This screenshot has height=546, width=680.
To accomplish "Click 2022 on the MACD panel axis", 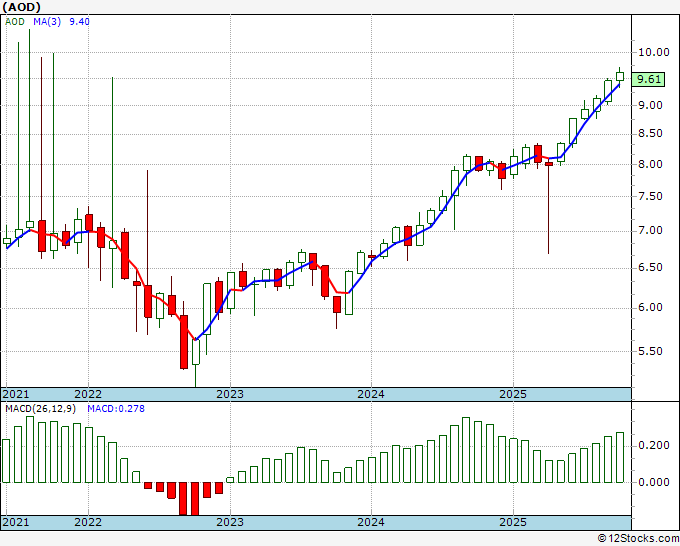I will (x=88, y=522).
